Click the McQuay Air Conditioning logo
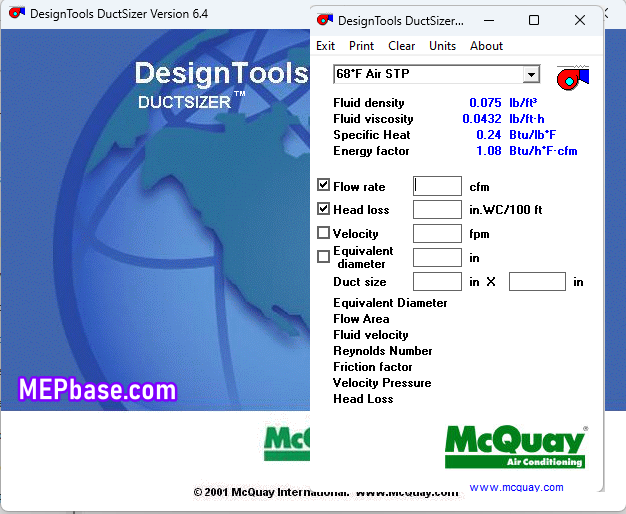The height and width of the screenshot is (514, 626). [x=516, y=447]
